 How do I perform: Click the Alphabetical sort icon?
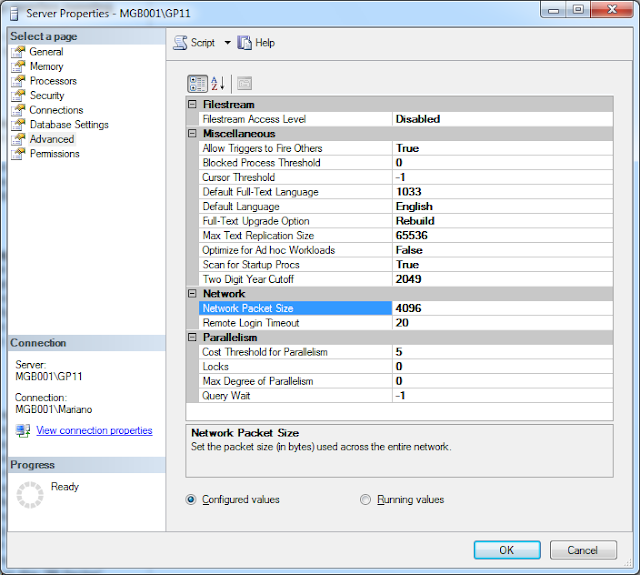pyautogui.click(x=218, y=84)
